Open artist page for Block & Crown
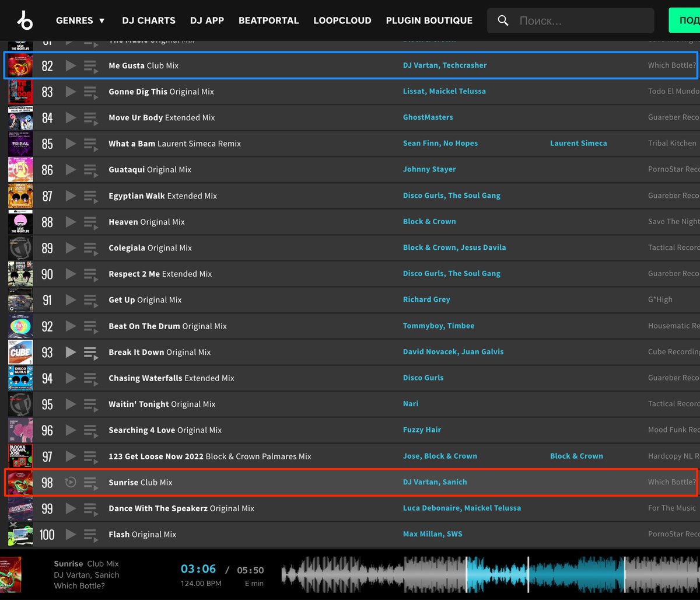Screen dimensions: 700x600 point(429,221)
